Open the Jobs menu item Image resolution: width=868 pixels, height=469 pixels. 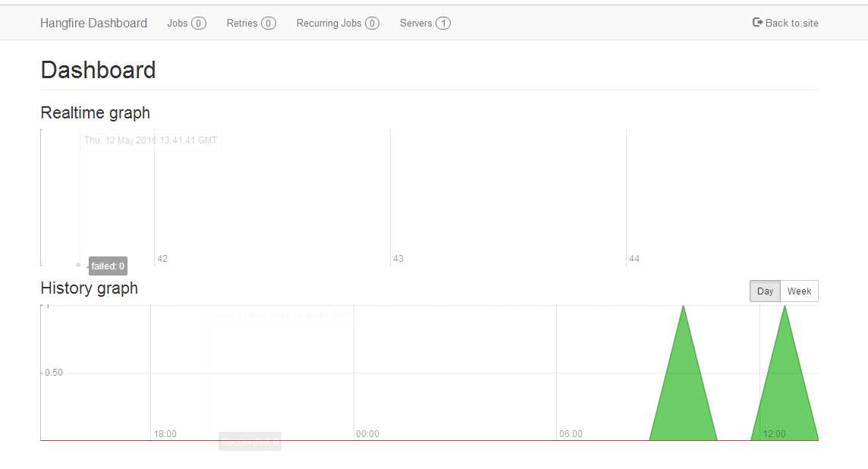click(x=187, y=24)
